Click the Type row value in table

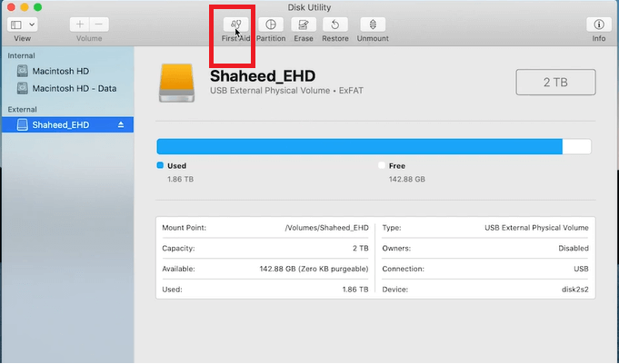[x=536, y=228]
